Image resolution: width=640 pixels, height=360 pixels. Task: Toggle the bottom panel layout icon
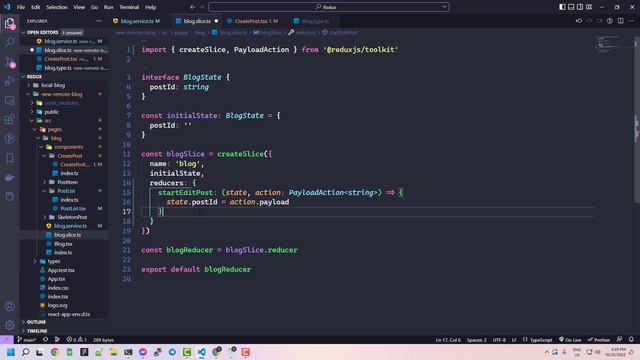pos(571,7)
